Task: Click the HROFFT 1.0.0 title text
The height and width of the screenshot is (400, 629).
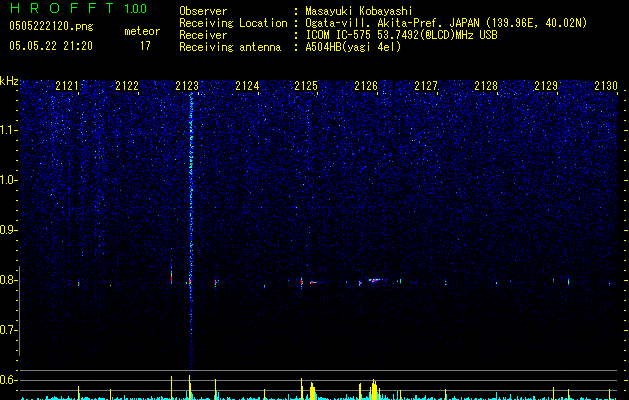Action: pyautogui.click(x=78, y=8)
